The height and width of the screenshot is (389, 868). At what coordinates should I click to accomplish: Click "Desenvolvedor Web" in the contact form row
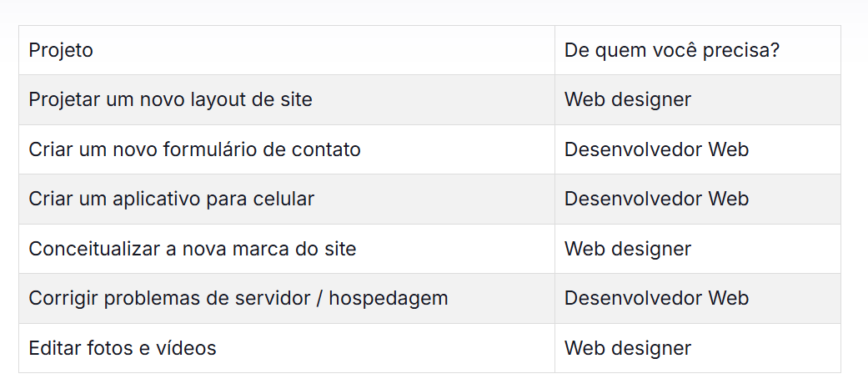656,150
